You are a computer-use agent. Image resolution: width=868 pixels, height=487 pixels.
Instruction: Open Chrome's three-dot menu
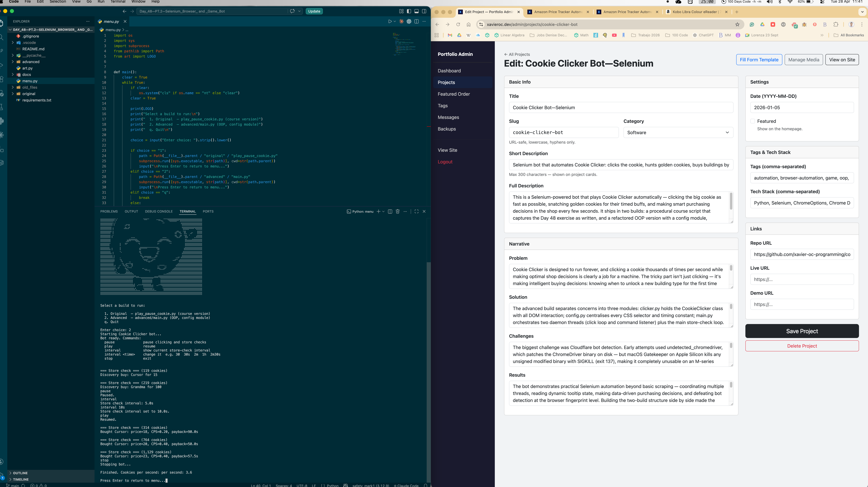[862, 24]
